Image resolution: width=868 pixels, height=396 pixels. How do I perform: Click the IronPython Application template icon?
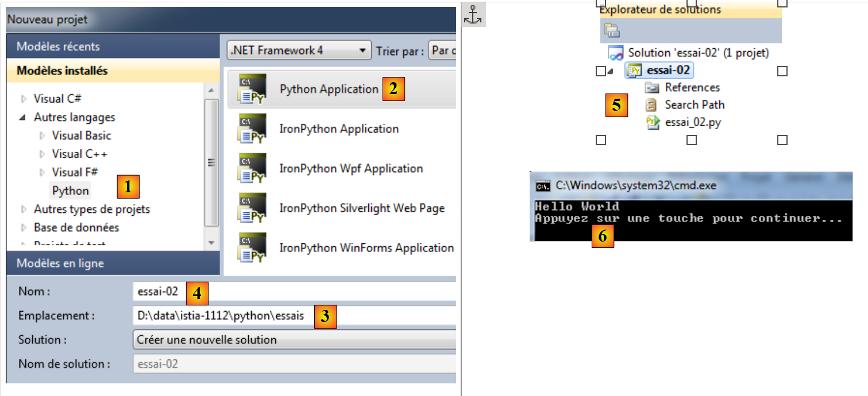[x=252, y=129]
